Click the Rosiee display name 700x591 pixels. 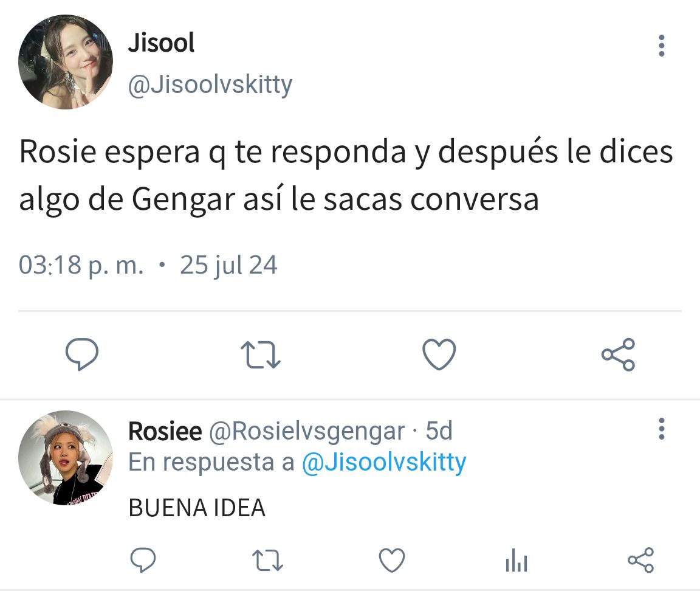[165, 431]
